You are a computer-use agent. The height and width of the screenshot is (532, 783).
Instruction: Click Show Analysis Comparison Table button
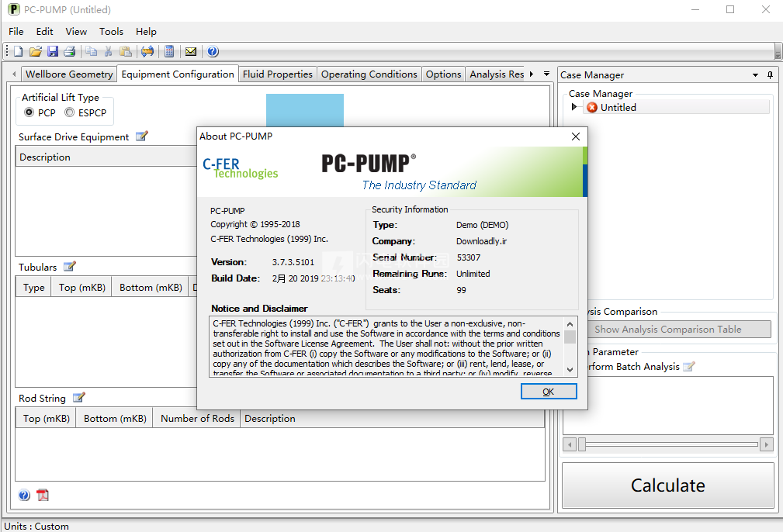click(x=667, y=330)
